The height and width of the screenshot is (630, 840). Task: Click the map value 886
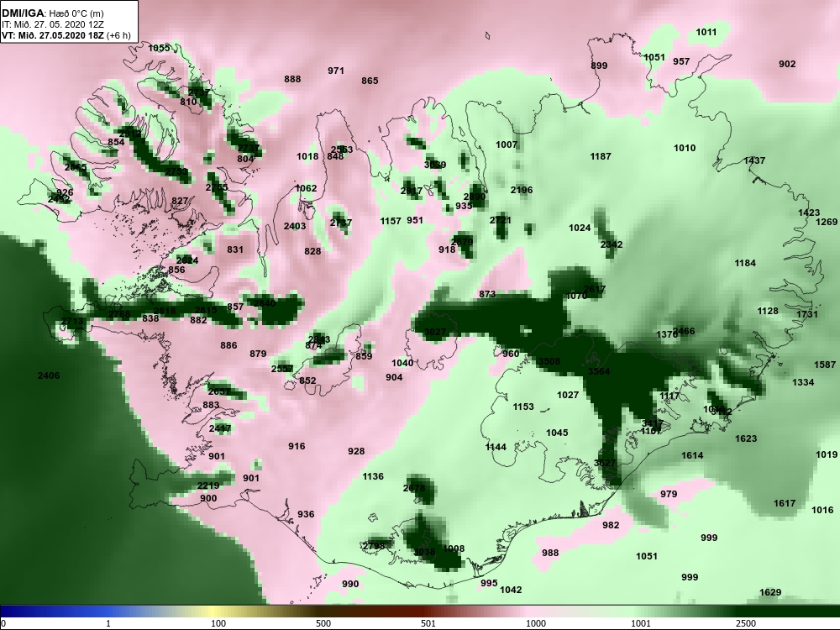point(228,346)
